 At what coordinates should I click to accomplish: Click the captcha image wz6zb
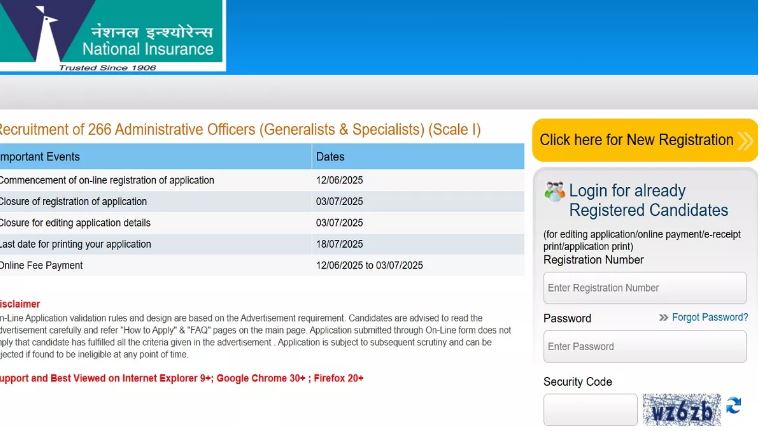pos(681,410)
